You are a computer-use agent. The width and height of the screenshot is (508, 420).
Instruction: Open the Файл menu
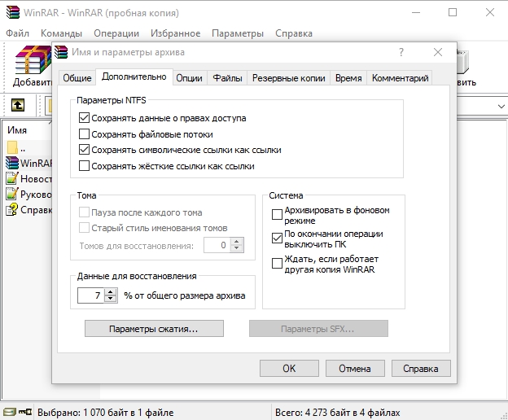[x=17, y=33]
